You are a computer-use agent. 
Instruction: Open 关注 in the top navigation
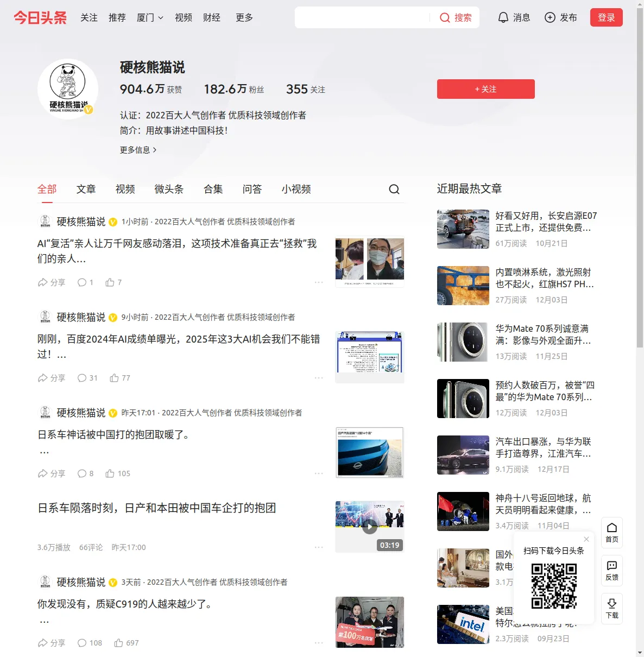[x=89, y=17]
